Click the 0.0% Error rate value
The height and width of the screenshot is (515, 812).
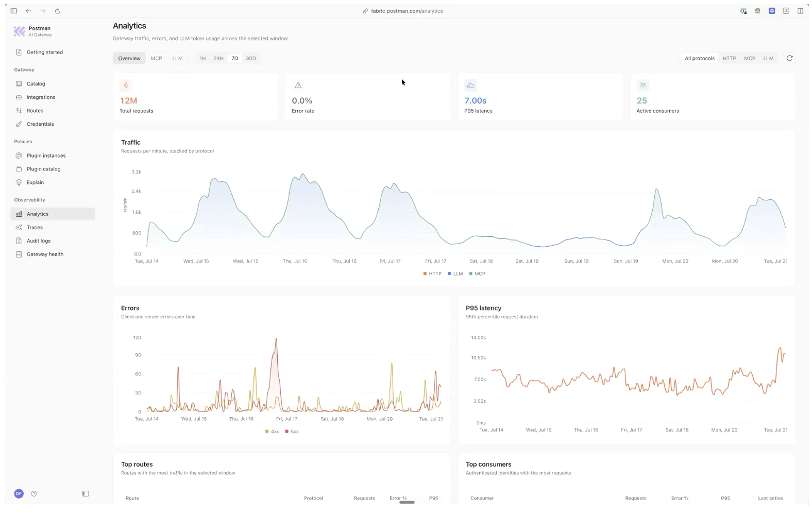click(x=302, y=100)
